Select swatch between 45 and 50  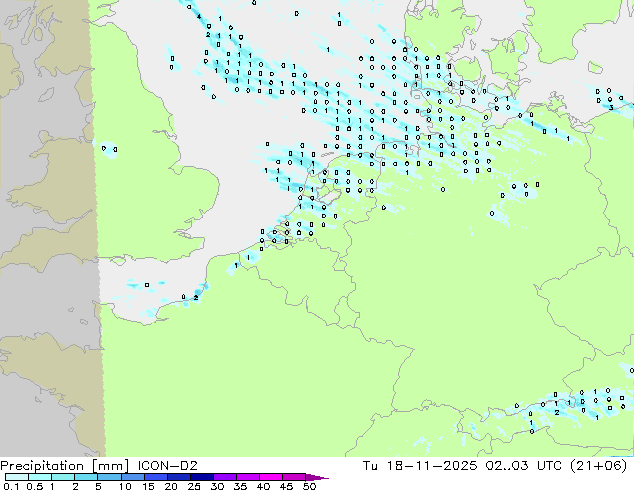(x=294, y=477)
